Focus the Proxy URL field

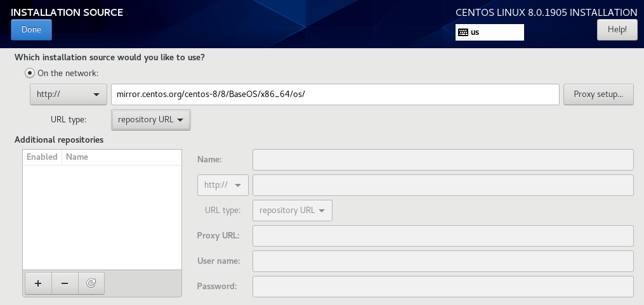pyautogui.click(x=443, y=236)
